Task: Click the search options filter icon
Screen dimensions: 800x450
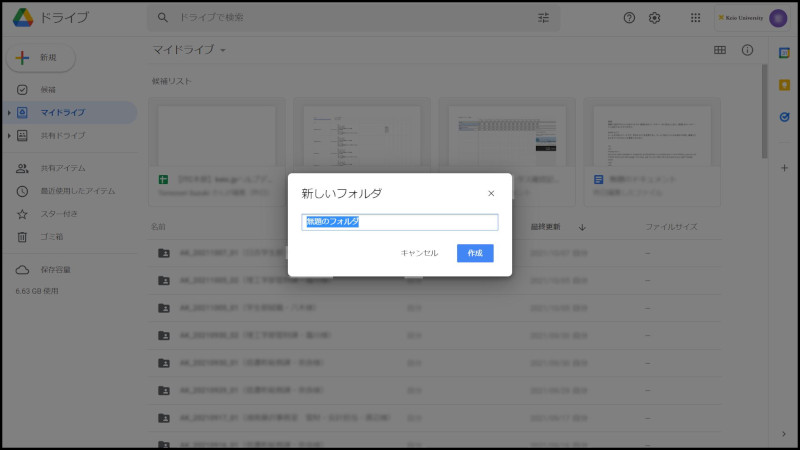Action: point(544,18)
